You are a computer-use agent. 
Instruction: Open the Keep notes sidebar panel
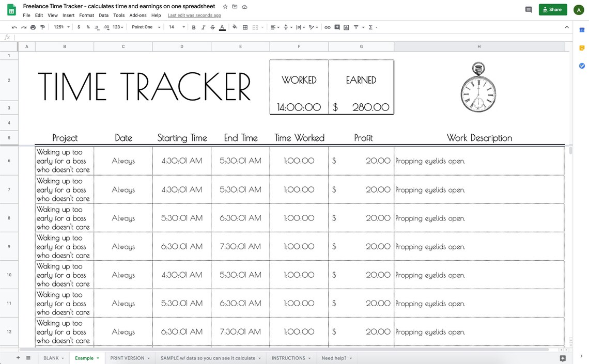pos(581,47)
